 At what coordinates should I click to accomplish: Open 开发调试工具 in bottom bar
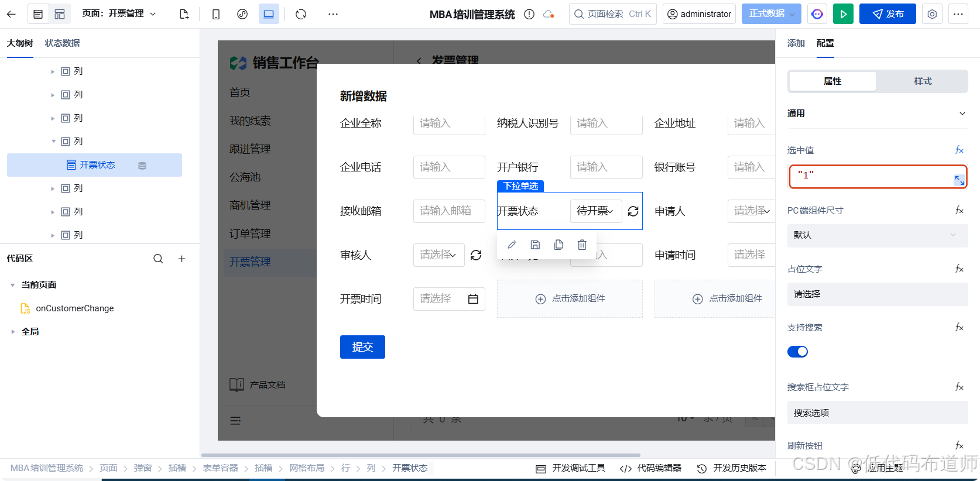pyautogui.click(x=571, y=468)
